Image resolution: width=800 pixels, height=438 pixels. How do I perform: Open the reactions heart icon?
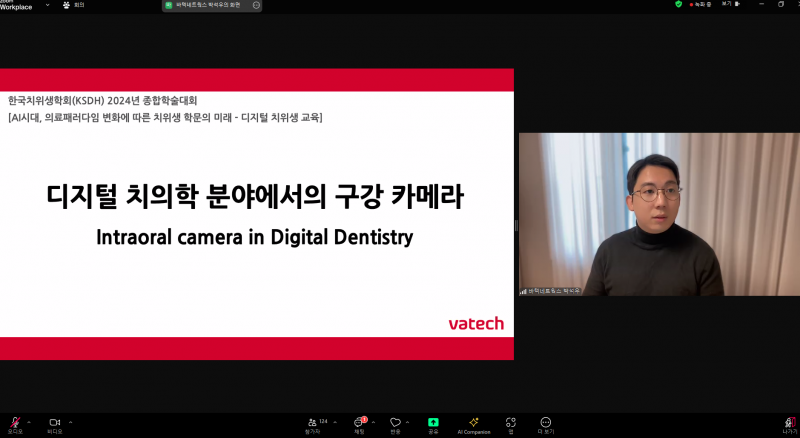tap(395, 423)
